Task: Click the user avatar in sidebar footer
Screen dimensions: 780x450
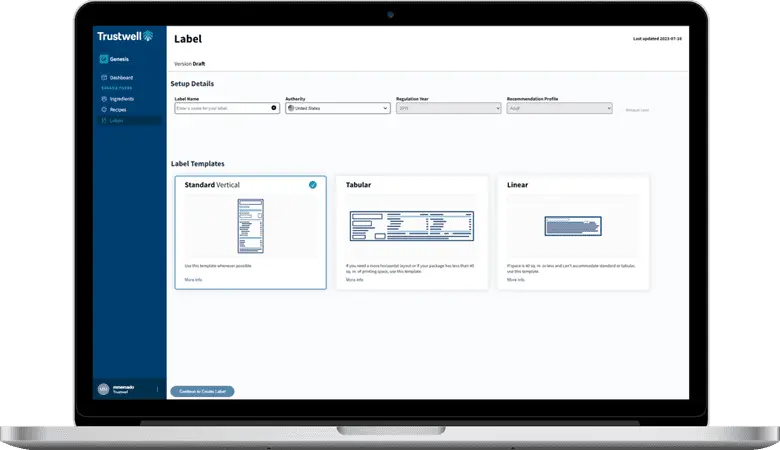Action: click(103, 389)
